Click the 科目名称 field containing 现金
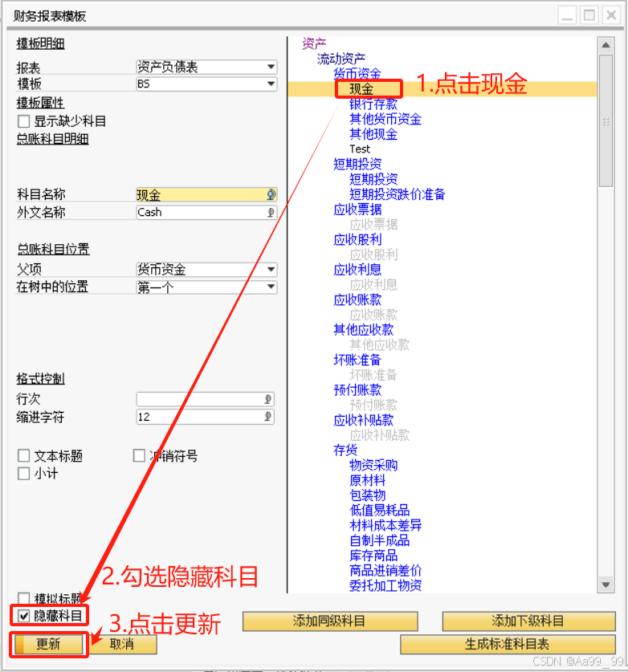 (206, 194)
